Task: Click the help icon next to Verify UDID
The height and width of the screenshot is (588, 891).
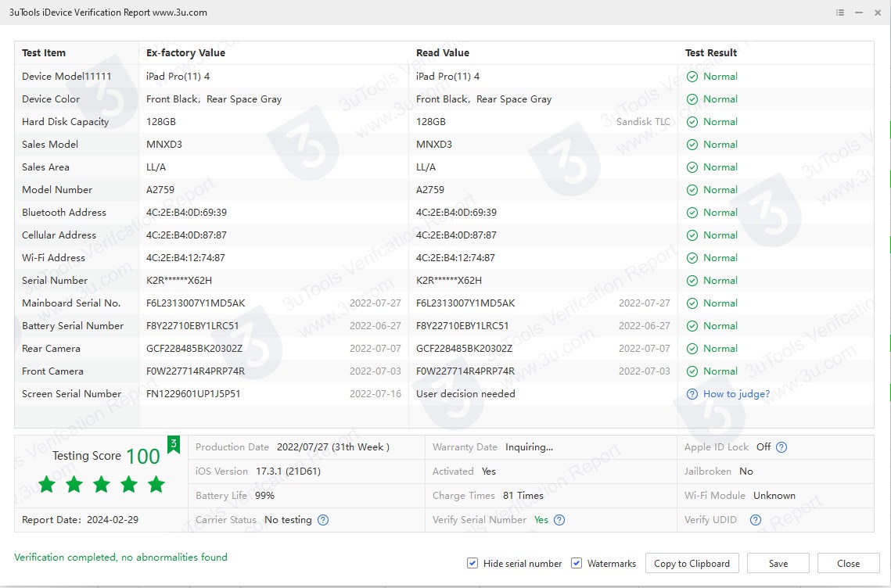Action: click(755, 520)
